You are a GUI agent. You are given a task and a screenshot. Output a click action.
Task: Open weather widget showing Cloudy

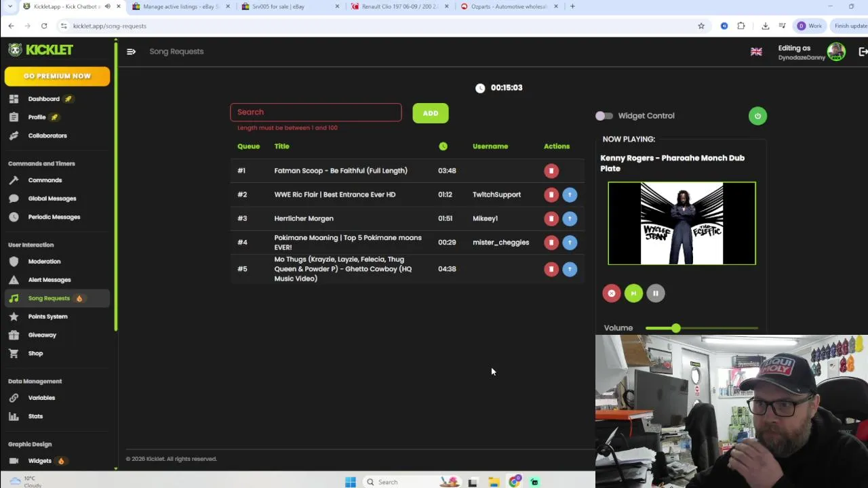pos(25,482)
